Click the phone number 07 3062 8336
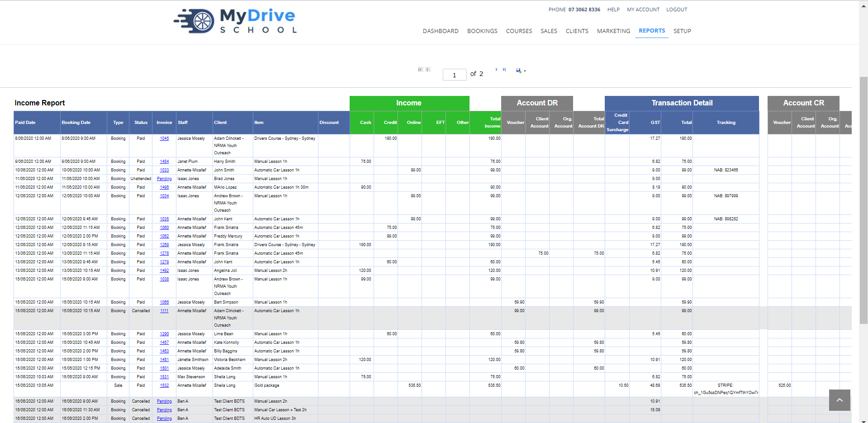The height and width of the screenshot is (423, 868). (584, 10)
